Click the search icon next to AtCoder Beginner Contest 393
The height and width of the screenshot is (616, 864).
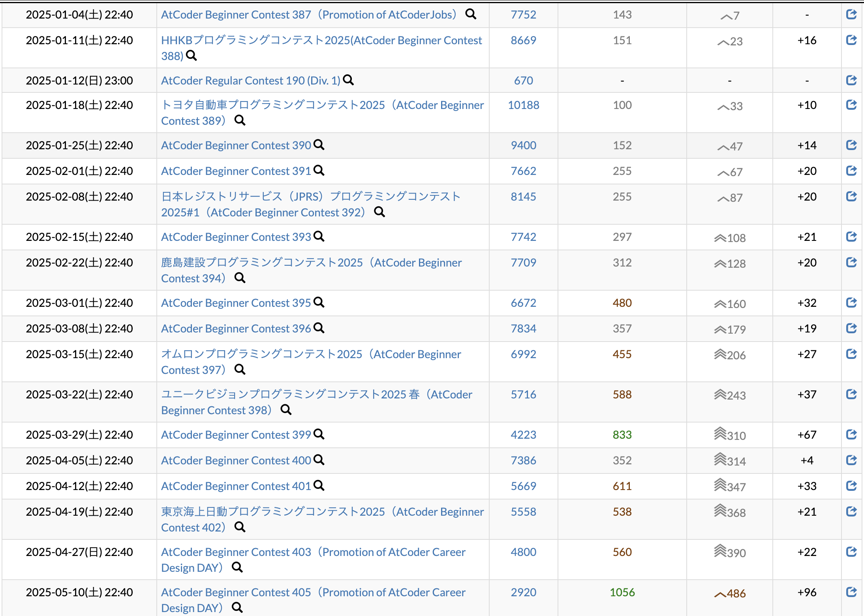[319, 237]
